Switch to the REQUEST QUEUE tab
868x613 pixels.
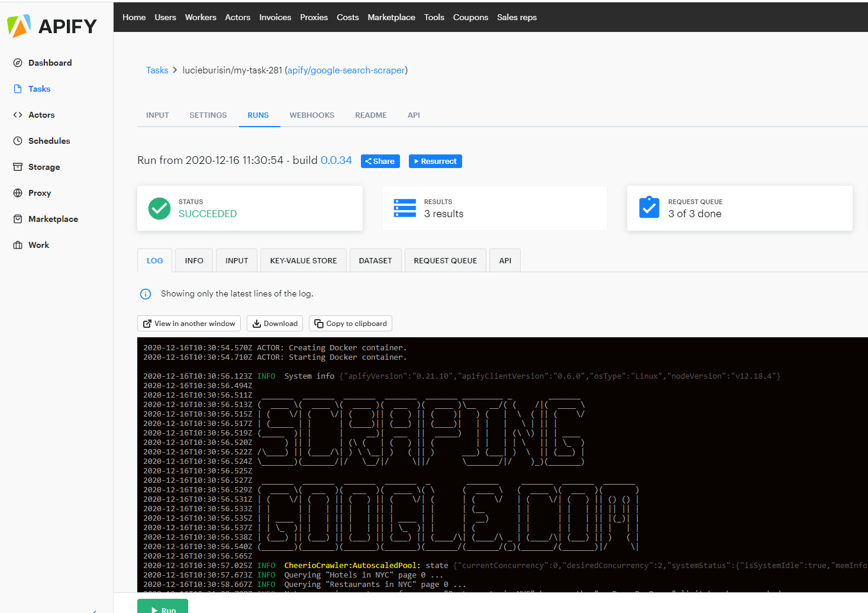[x=446, y=260]
